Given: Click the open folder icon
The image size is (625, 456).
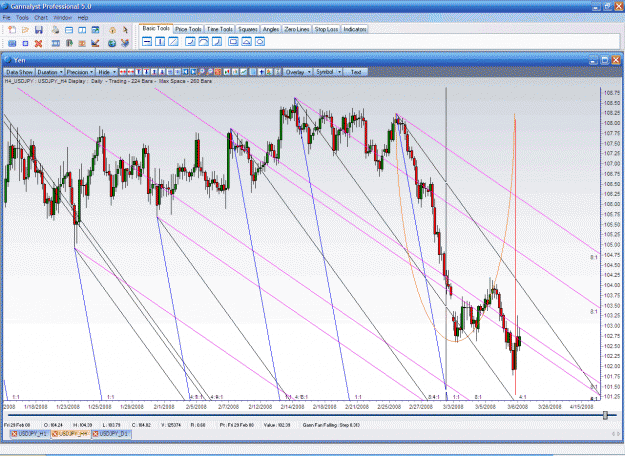Looking at the screenshot, I should point(25,30).
